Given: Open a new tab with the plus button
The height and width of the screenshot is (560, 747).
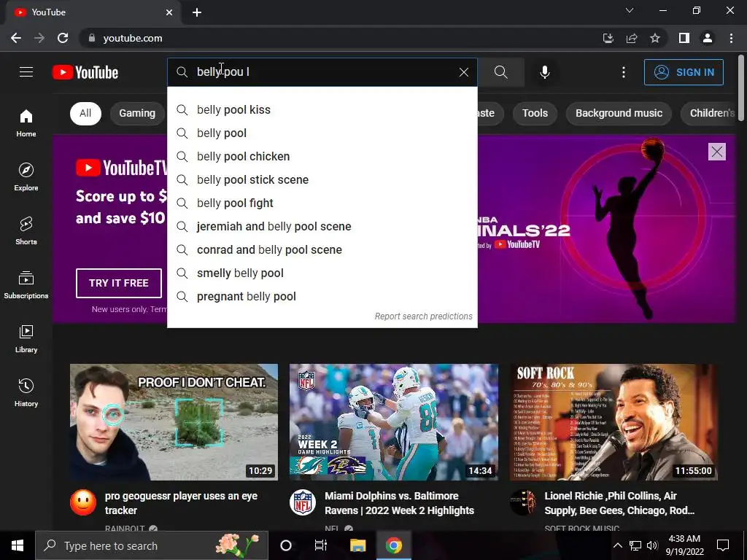Looking at the screenshot, I should 197,12.
